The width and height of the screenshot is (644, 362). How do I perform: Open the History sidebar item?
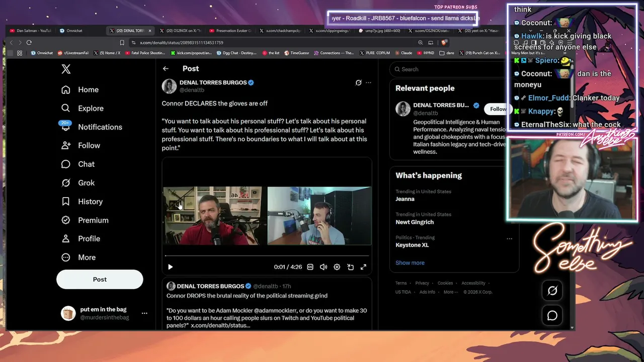pyautogui.click(x=82, y=201)
